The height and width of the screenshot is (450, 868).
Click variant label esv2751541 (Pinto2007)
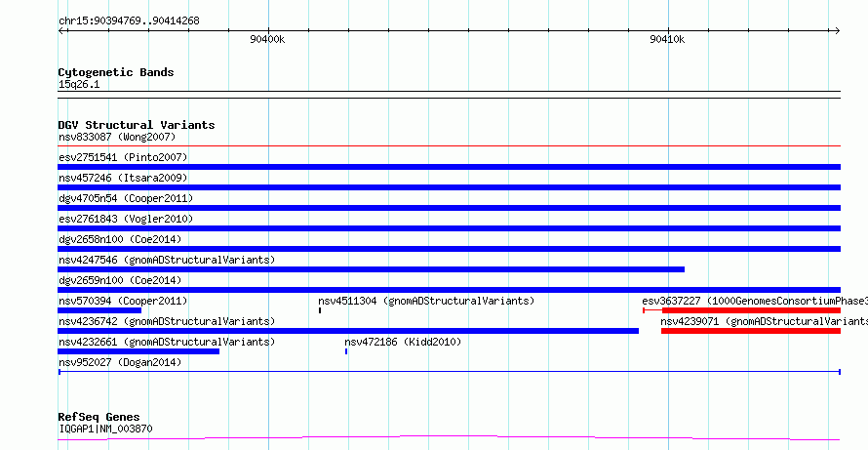pyautogui.click(x=123, y=157)
